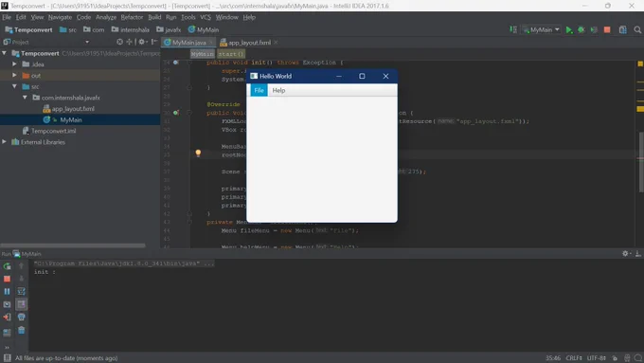Rerun MyMain in the Run panel
This screenshot has height=363, width=644.
tap(7, 266)
